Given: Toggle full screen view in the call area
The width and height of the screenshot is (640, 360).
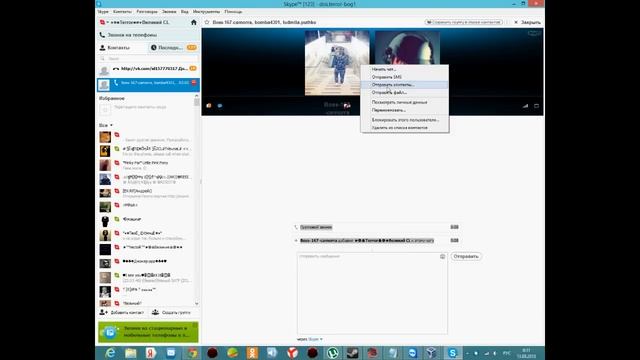Looking at the screenshot, I should (x=536, y=106).
